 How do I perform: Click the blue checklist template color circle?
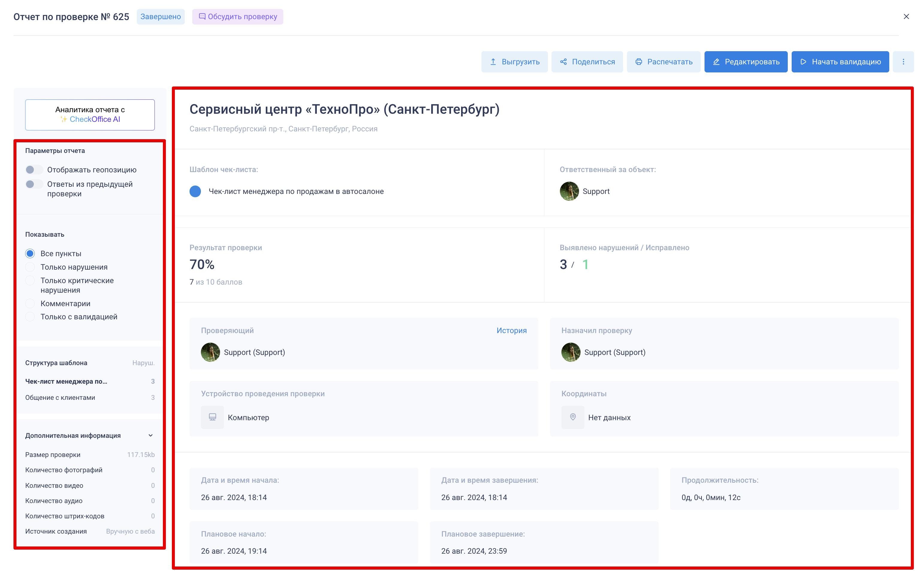pos(195,191)
